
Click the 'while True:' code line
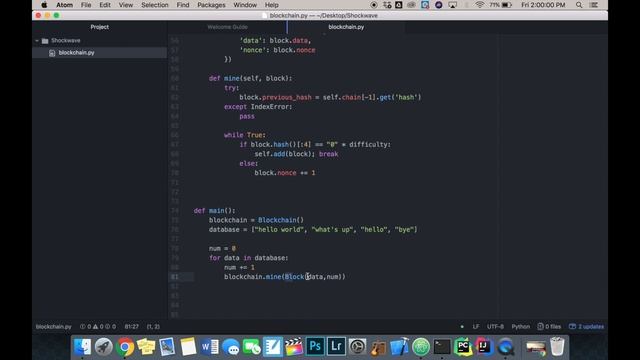tap(245, 135)
